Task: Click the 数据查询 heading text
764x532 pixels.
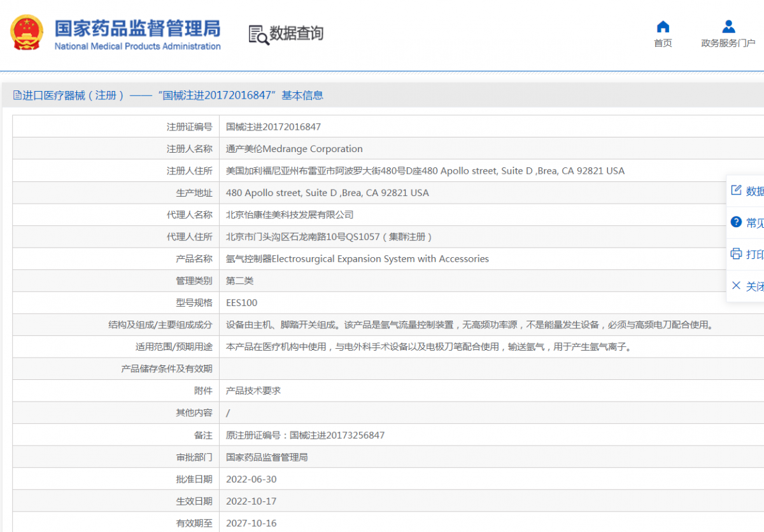Action: click(x=297, y=34)
